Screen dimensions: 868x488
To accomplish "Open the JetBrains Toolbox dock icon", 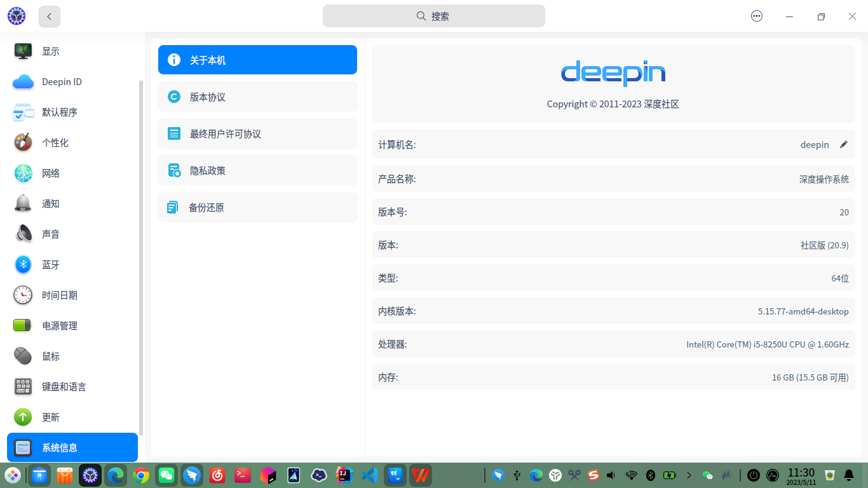I will 268,475.
